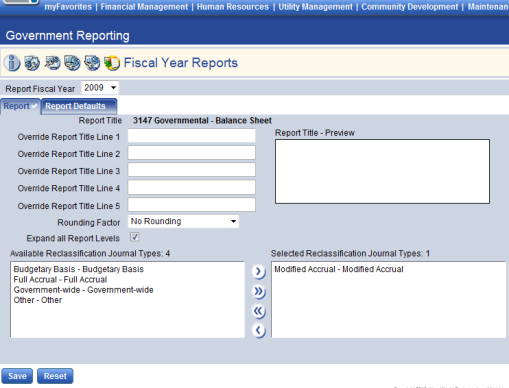Screen dimensions: 509x388
Task: Toggle Expand all Report Levels checkbox
Action: [135, 237]
